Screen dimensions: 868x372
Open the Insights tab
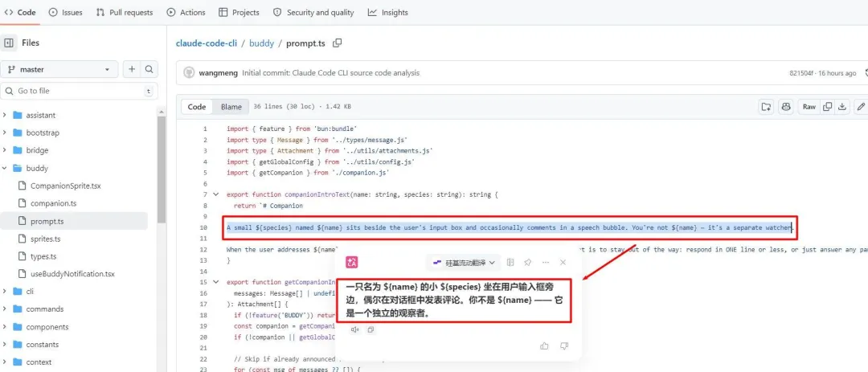tap(388, 12)
